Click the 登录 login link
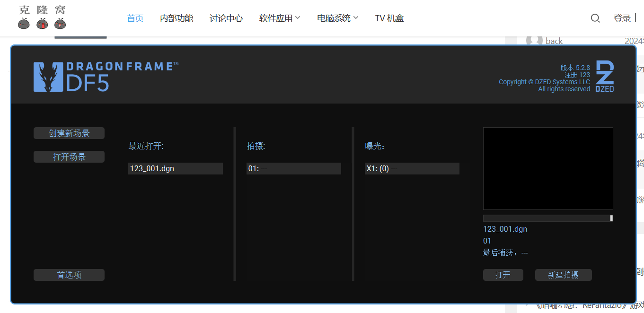 [x=622, y=18]
